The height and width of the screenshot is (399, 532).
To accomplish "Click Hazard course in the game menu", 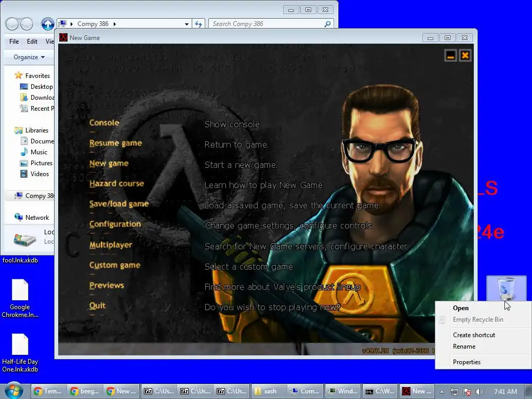I will point(117,183).
